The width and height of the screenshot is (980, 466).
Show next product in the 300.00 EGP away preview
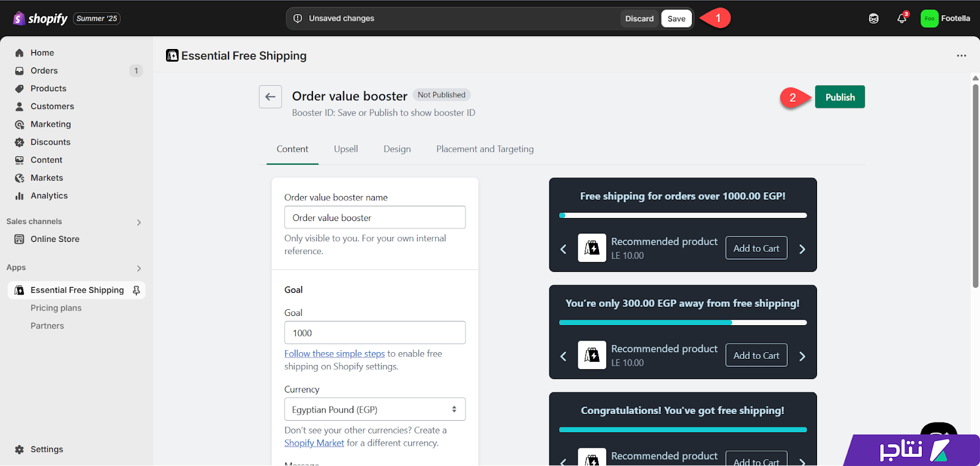(x=802, y=356)
